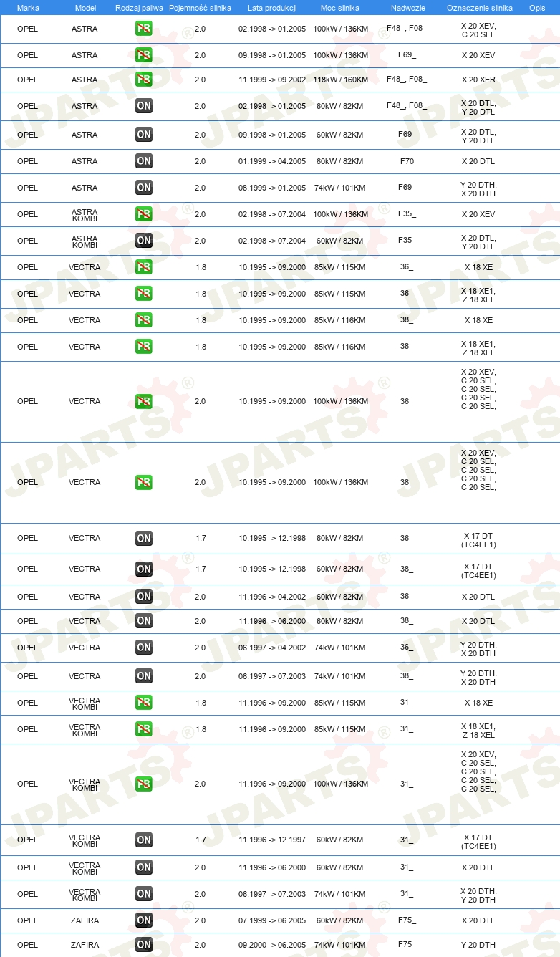Click the 11.1996 -> 12.1997 production dates
The height and width of the screenshot is (957, 560).
(x=272, y=840)
